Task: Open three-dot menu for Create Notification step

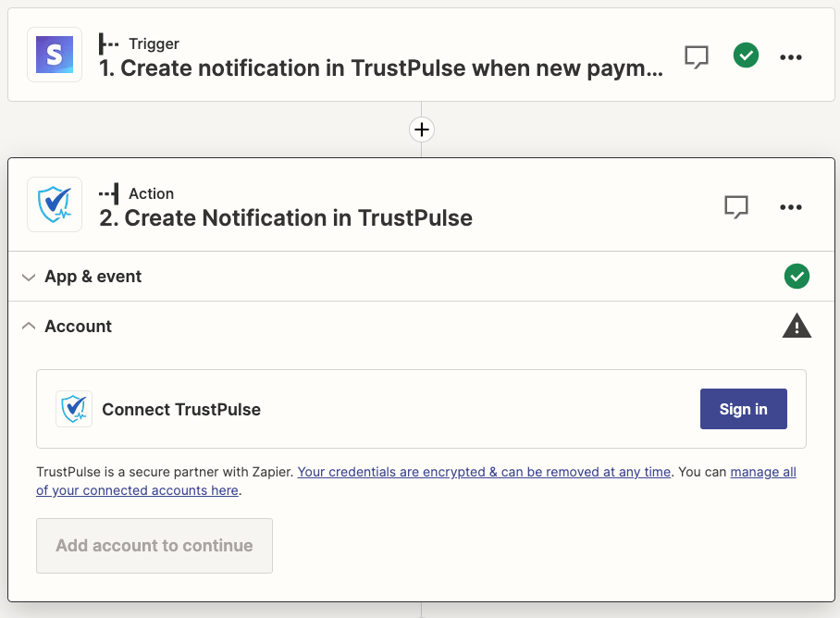Action: tap(790, 206)
